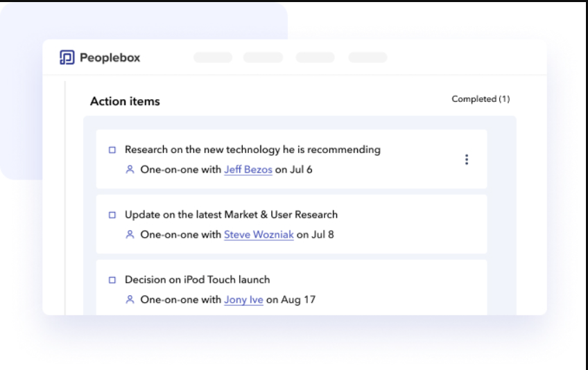Click the Decision on iPod Touch launch title
The width and height of the screenshot is (588, 370).
click(x=197, y=280)
